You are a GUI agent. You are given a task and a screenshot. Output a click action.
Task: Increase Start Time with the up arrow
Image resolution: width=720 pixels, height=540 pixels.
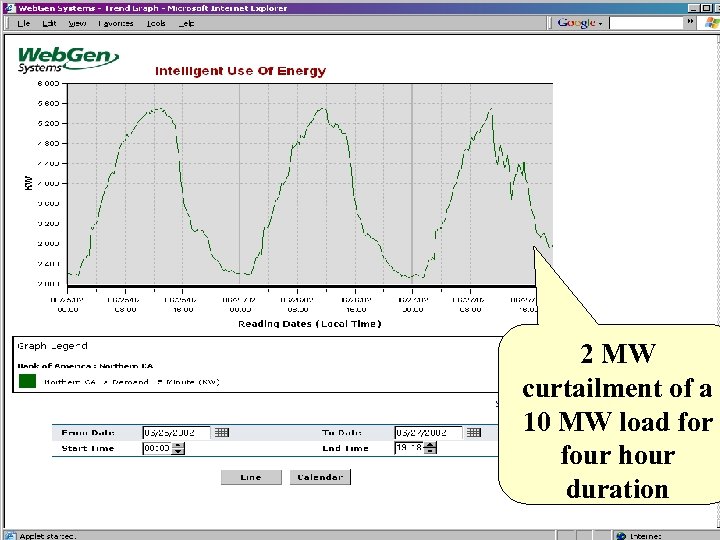[x=178, y=445]
